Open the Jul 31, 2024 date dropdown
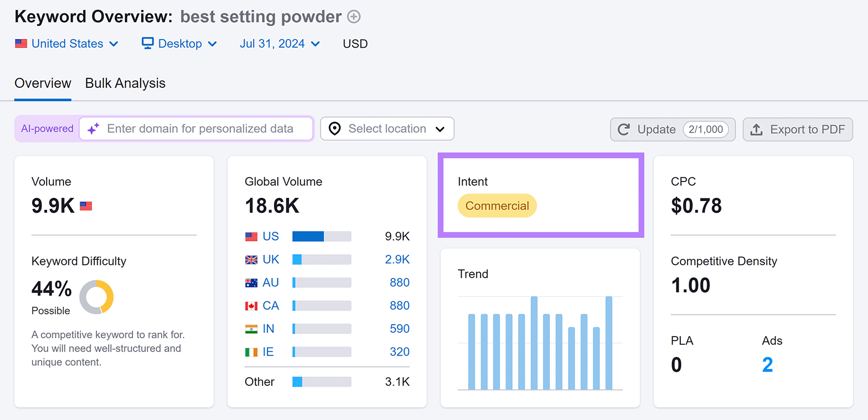This screenshot has width=868, height=420. coord(280,43)
